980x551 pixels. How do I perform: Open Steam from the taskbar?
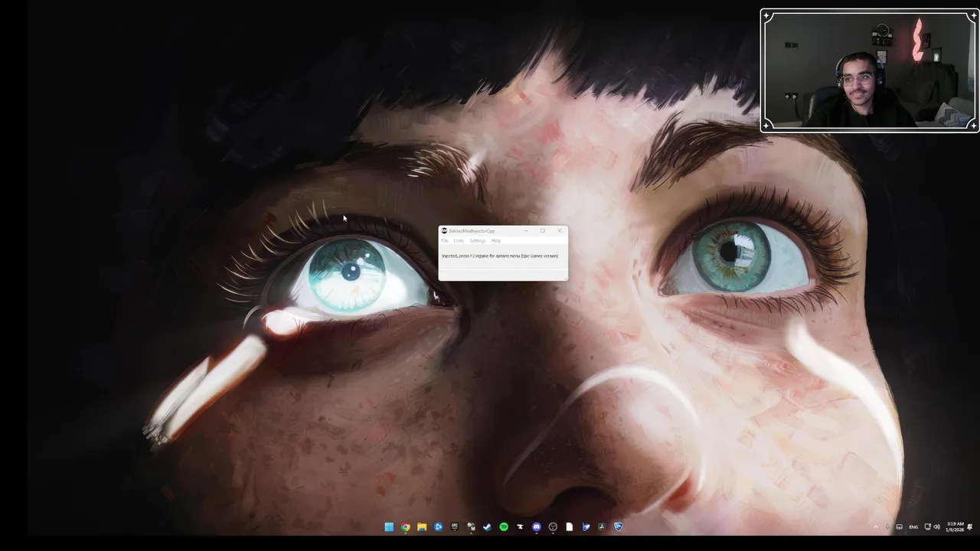pyautogui.click(x=488, y=527)
